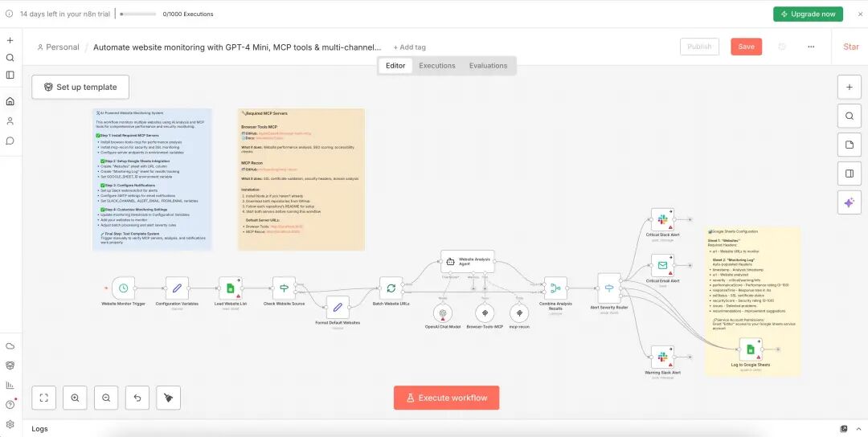Open the Warning Slack Alert node
The height and width of the screenshot is (437, 868).
coord(662,357)
